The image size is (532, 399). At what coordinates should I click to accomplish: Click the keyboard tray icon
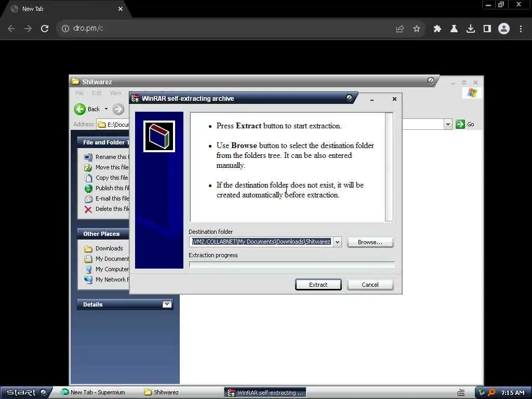point(461,393)
